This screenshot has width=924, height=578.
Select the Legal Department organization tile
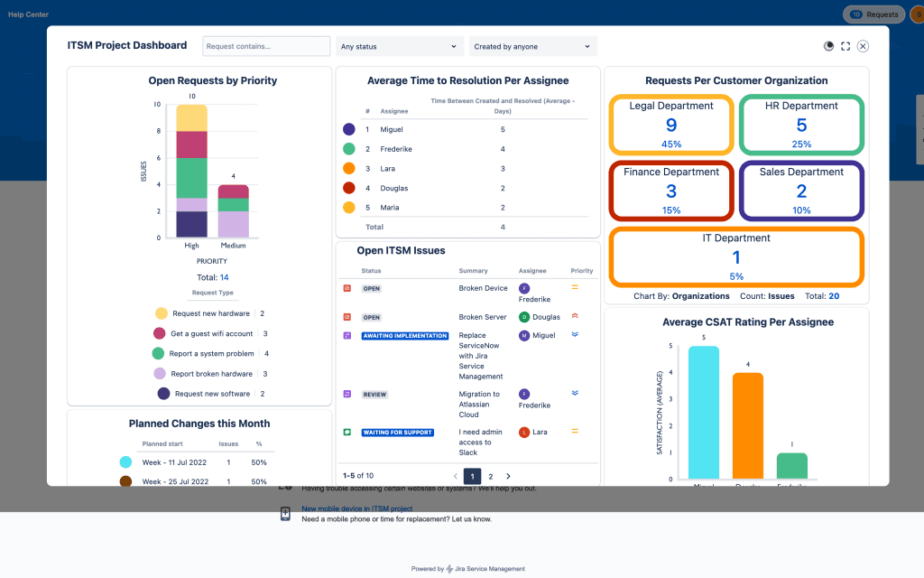[x=670, y=124]
